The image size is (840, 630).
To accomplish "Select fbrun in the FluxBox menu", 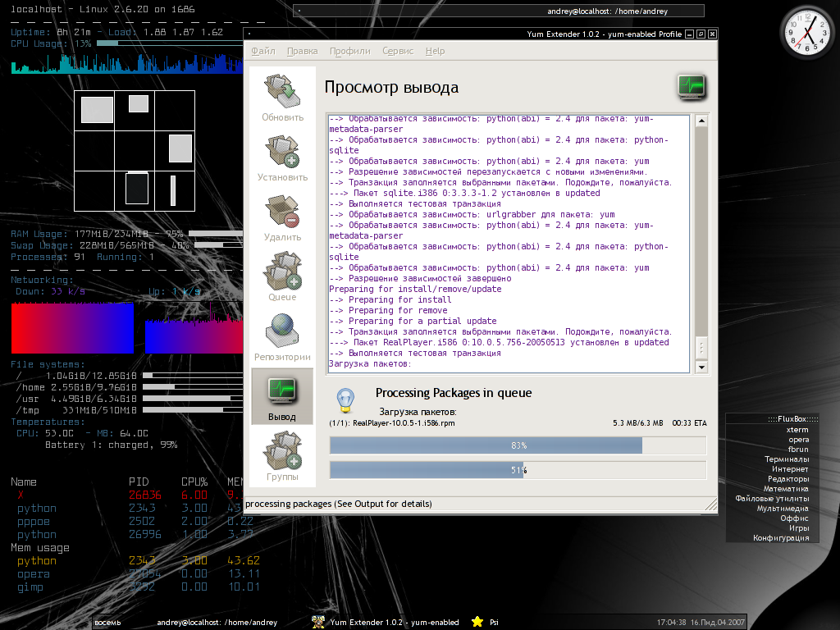I will click(798, 449).
